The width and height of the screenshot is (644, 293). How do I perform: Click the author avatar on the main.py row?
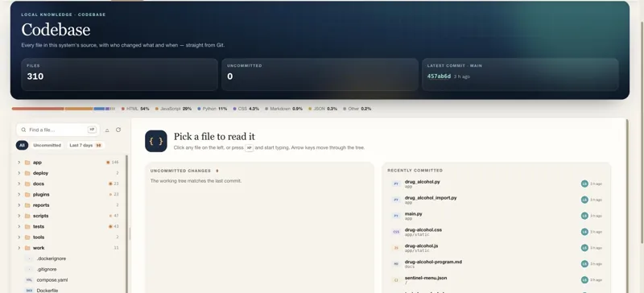click(x=584, y=216)
